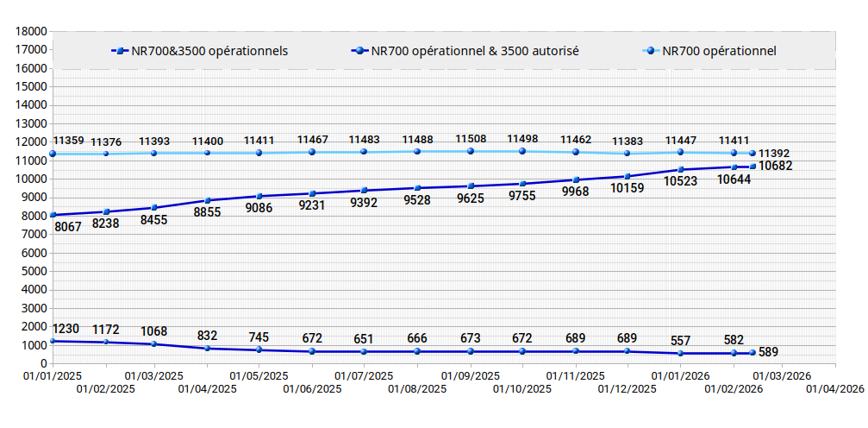The width and height of the screenshot is (868, 428).
Task: Click the data label 11392
Action: click(x=774, y=154)
